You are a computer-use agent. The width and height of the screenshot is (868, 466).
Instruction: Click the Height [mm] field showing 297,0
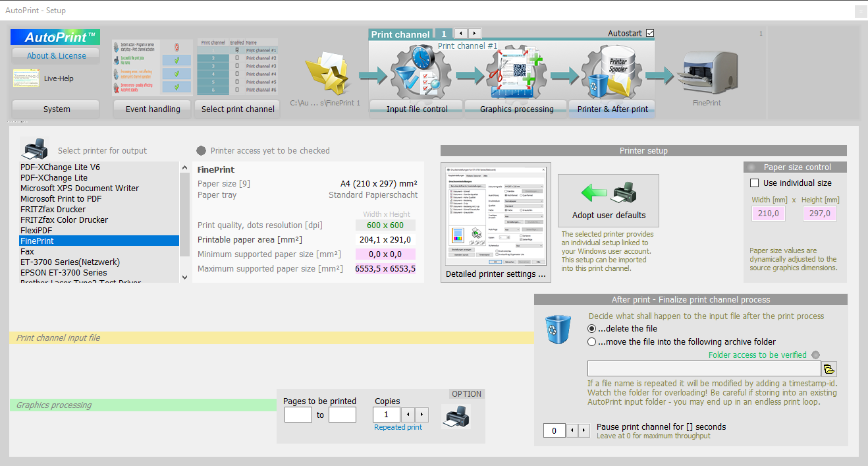(x=820, y=213)
